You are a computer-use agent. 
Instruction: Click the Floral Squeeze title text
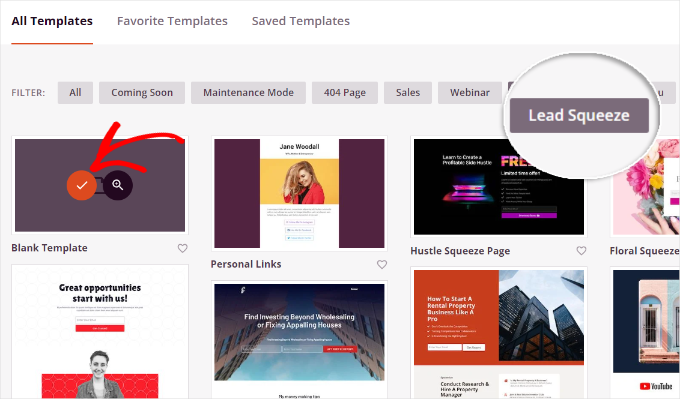(644, 251)
